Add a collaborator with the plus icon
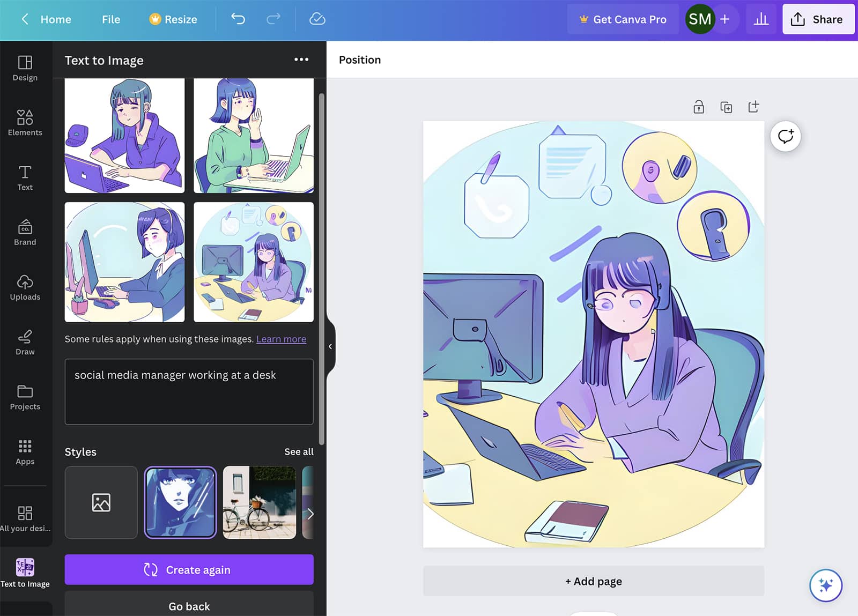The height and width of the screenshot is (616, 858). click(x=725, y=19)
